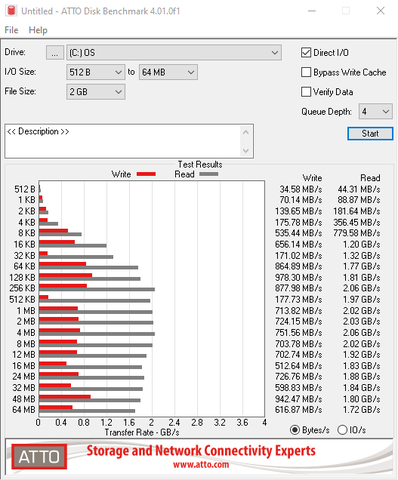
Task: Browse for drive with the ... button
Action: tap(55, 53)
